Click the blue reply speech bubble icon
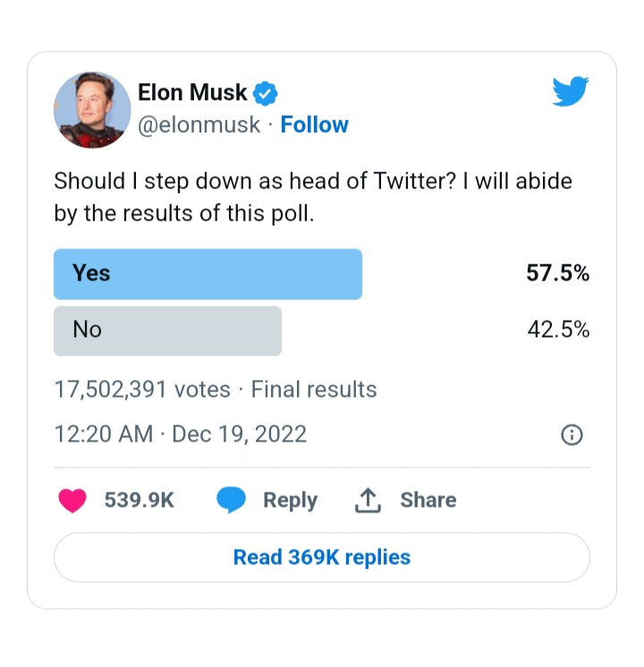This screenshot has height=667, width=644. pyautogui.click(x=231, y=500)
